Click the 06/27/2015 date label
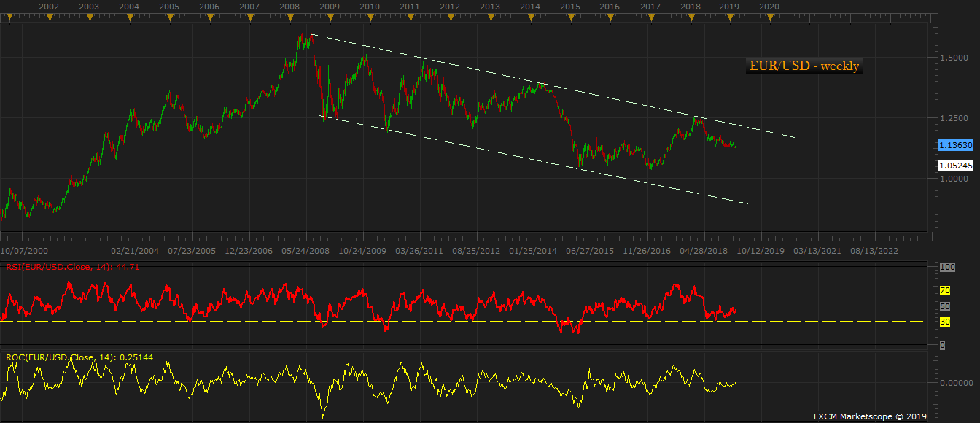Image resolution: width=980 pixels, height=423 pixels. click(590, 250)
